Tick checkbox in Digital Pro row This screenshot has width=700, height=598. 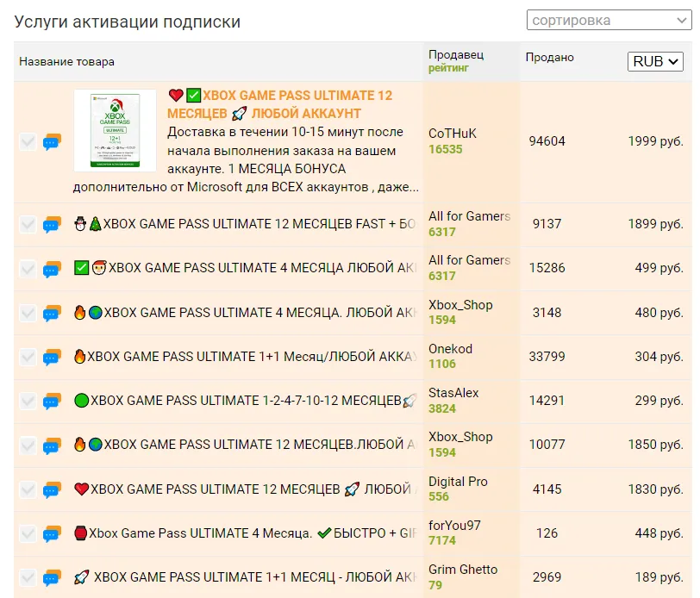(28, 489)
